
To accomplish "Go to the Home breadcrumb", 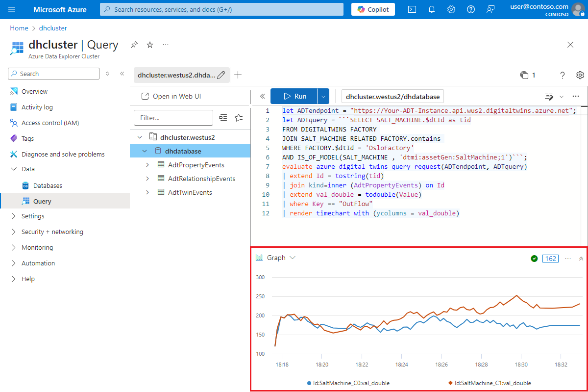I will (19, 28).
